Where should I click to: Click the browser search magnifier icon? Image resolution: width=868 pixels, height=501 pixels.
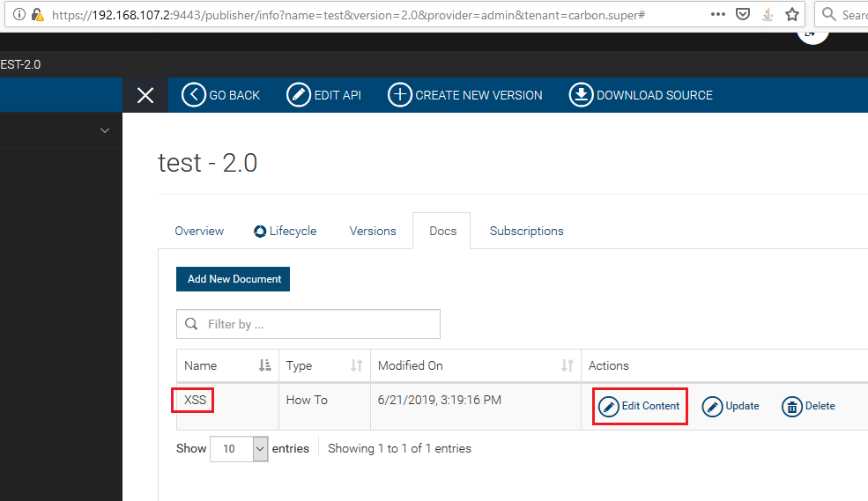click(x=828, y=14)
